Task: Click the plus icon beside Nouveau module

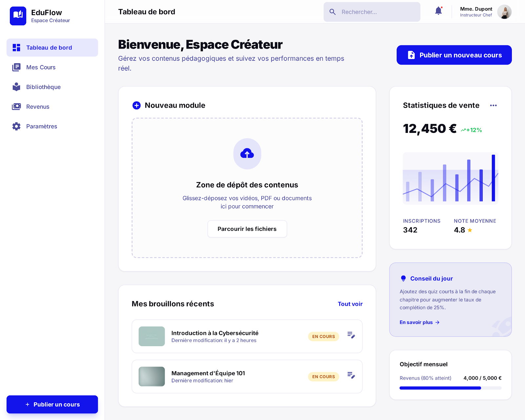Action: (x=136, y=105)
